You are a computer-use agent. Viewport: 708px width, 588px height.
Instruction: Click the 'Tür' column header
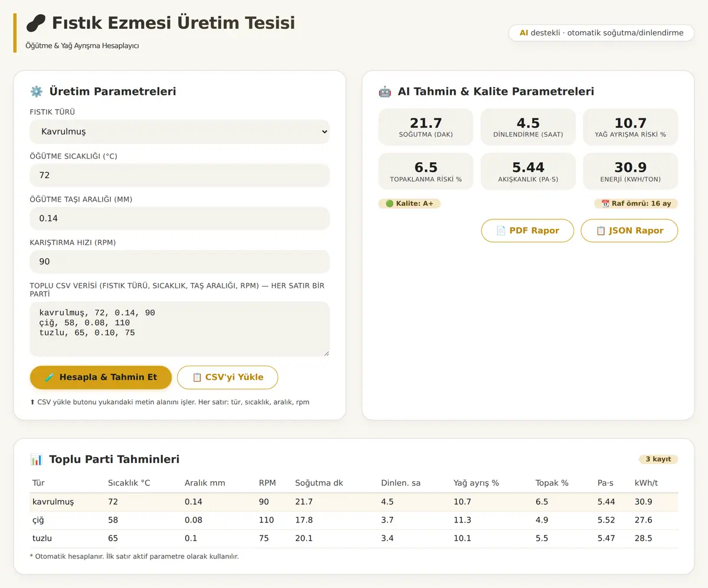(38, 483)
